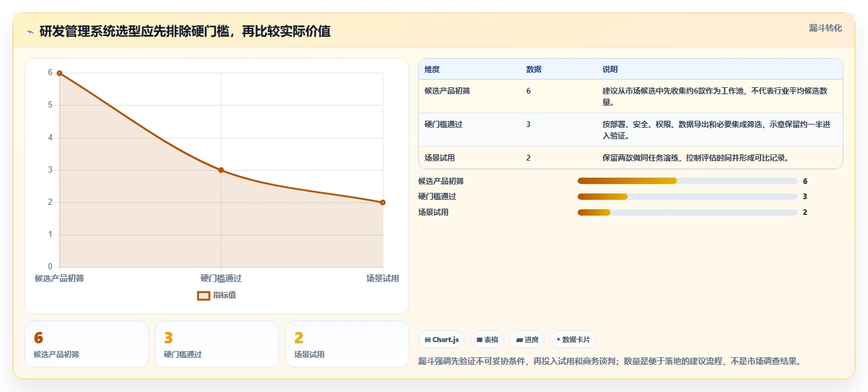The height and width of the screenshot is (392, 868).
Task: Click the 说明 column header
Action: tap(611, 70)
